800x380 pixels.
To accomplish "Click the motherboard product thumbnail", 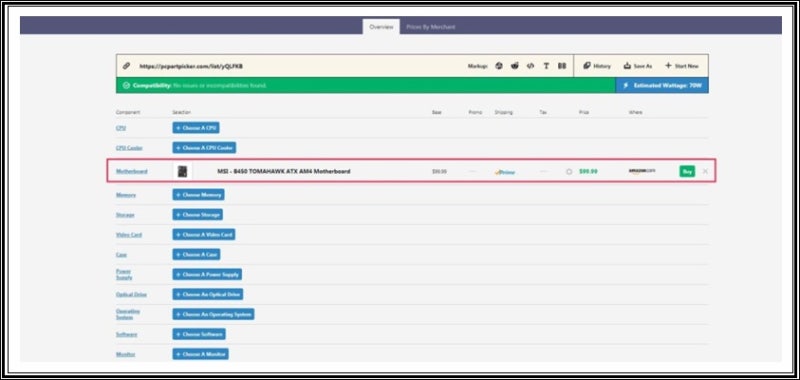I will click(x=183, y=171).
